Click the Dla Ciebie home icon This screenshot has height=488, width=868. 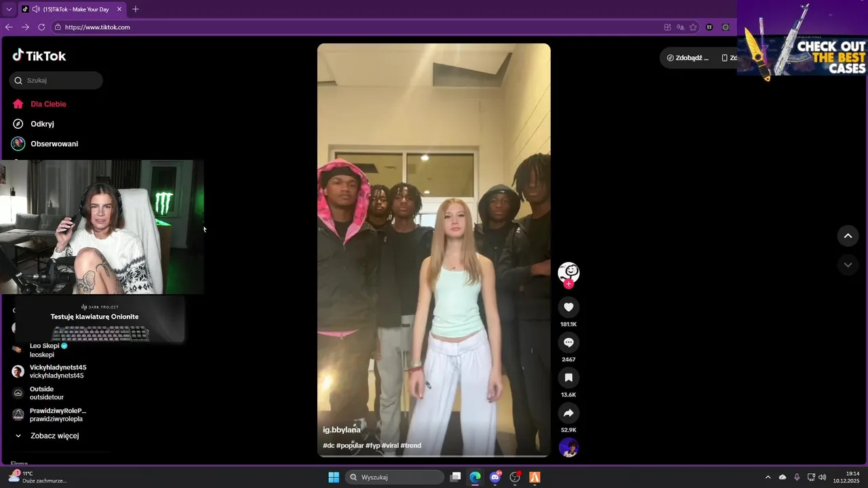coord(18,104)
